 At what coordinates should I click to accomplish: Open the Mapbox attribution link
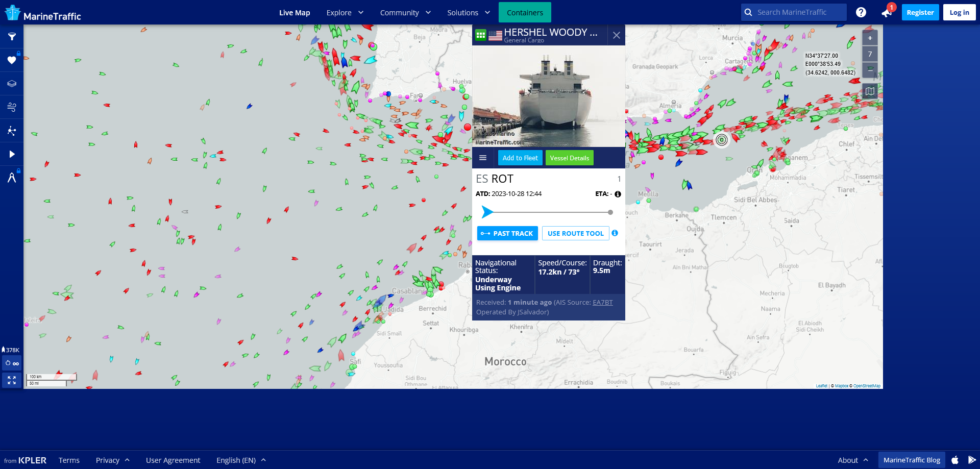(x=842, y=386)
